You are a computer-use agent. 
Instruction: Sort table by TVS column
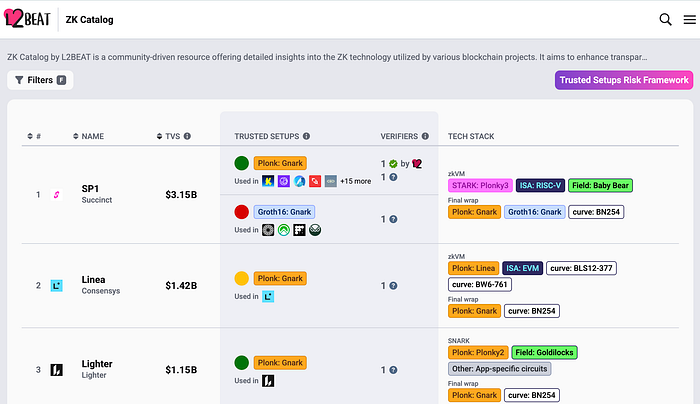172,136
